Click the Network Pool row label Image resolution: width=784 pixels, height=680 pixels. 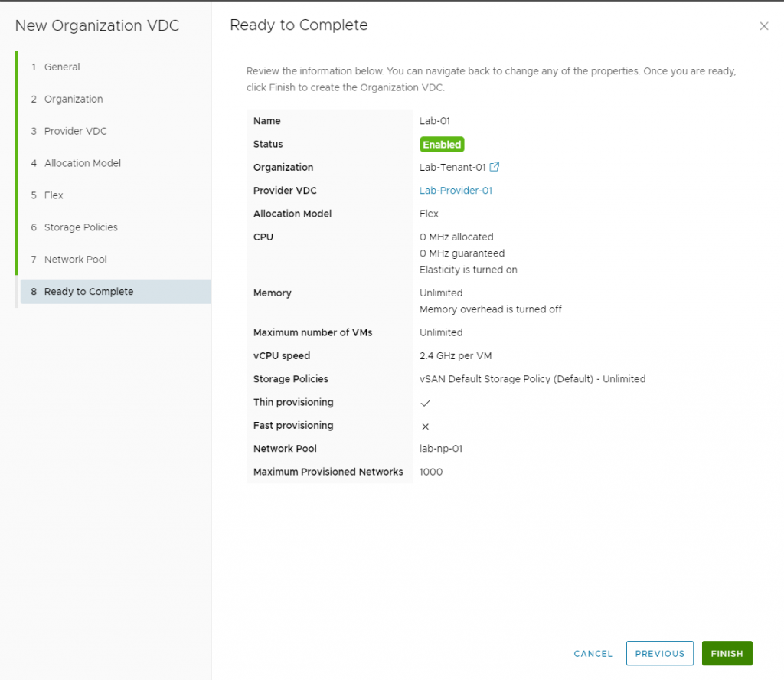click(x=285, y=449)
